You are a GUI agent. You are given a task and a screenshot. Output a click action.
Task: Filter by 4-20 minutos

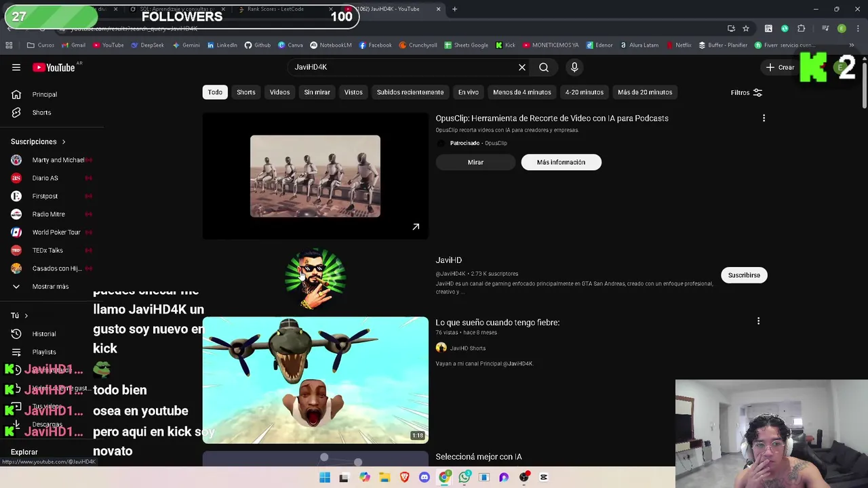[x=585, y=92]
